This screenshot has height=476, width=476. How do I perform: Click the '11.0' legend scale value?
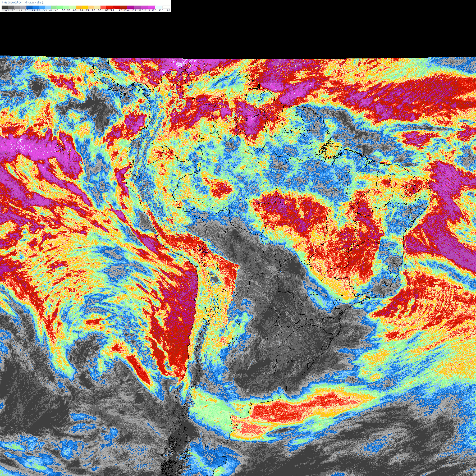click(141, 10)
